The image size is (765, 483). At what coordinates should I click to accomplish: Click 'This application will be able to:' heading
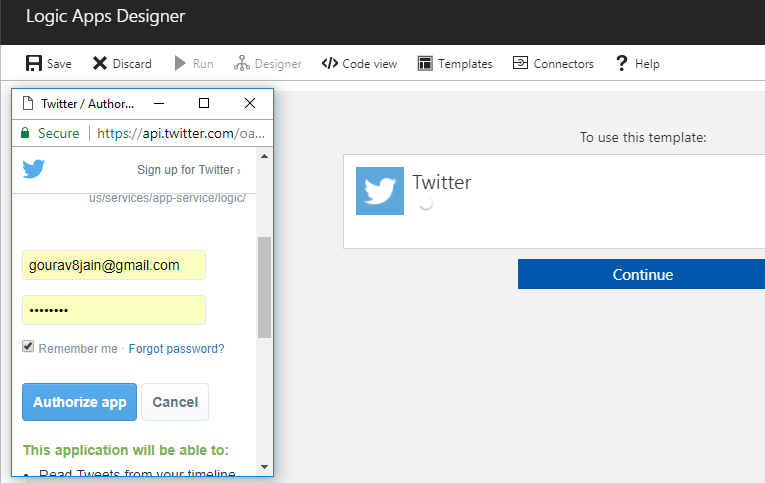click(126, 450)
